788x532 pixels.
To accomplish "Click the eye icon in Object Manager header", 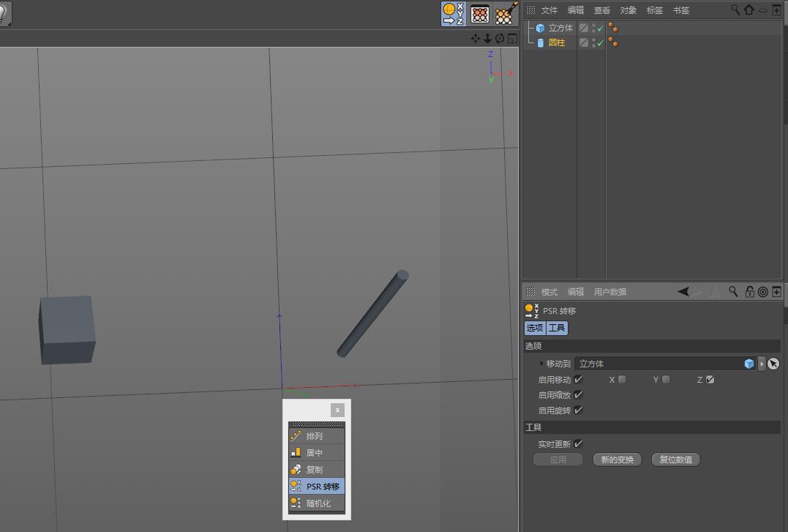I will click(763, 10).
